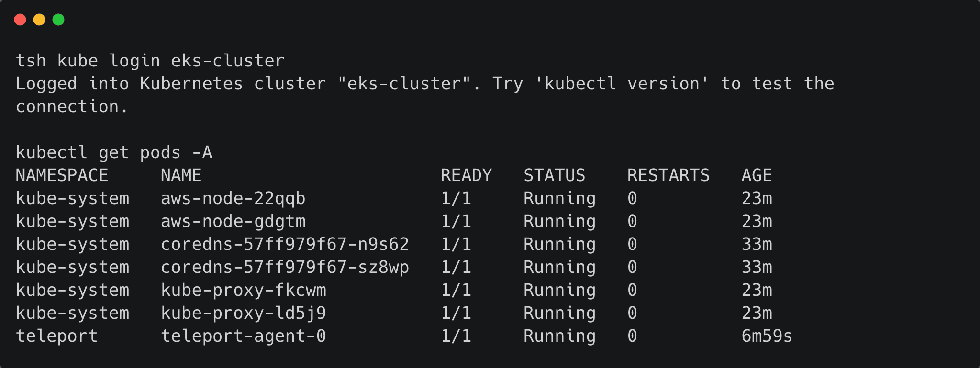
Task: Click pod name coredns-57ff979f67-sz8wp
Action: pyautogui.click(x=285, y=267)
